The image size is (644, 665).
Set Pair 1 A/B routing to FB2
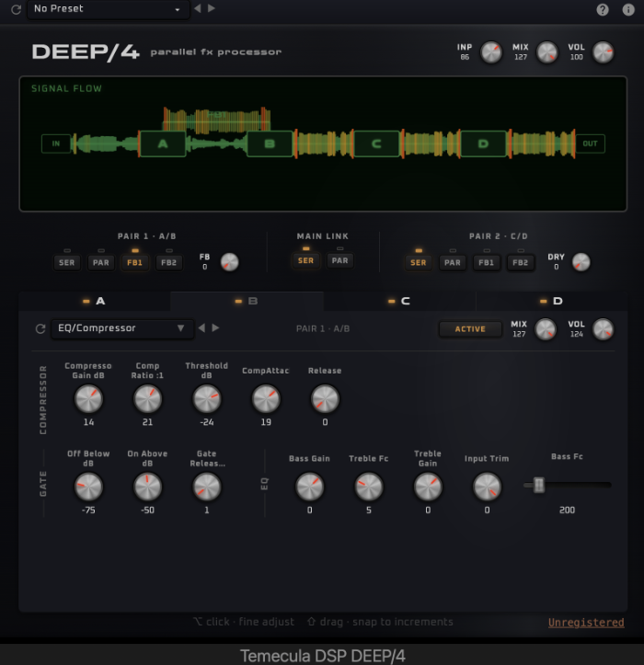tap(169, 262)
